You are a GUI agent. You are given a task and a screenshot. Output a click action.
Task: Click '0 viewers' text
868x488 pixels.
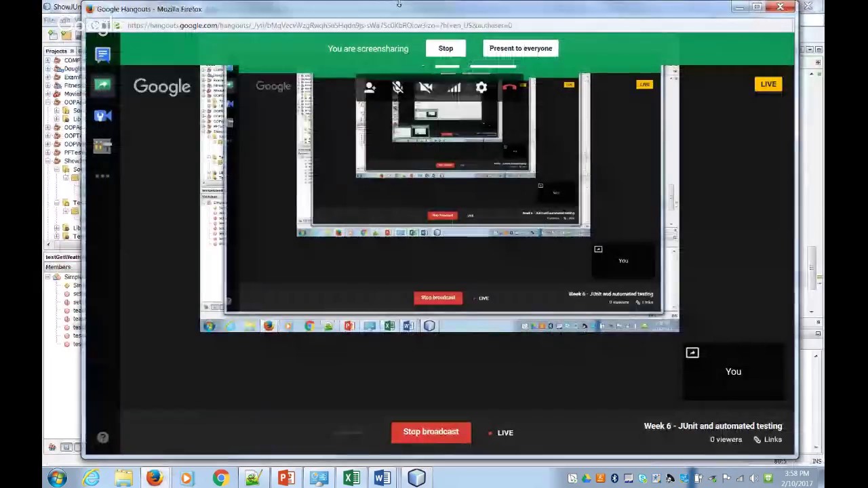pos(726,439)
